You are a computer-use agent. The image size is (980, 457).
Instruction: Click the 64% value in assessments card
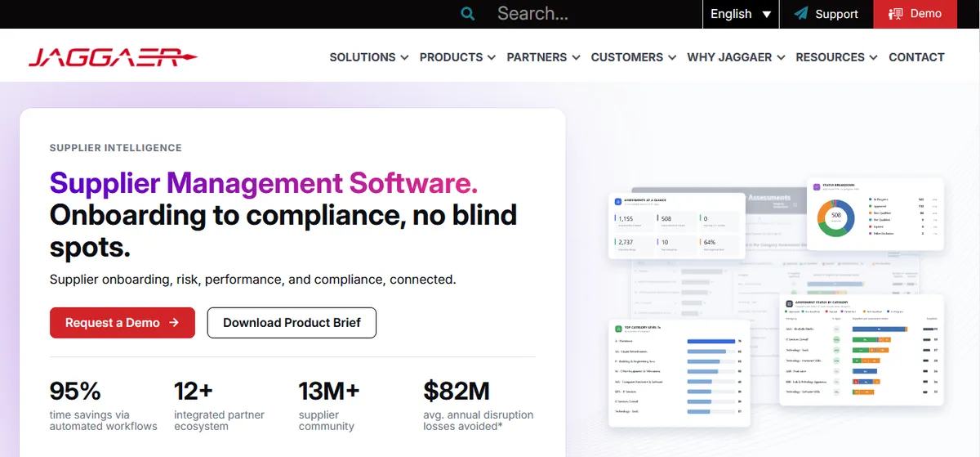click(710, 242)
